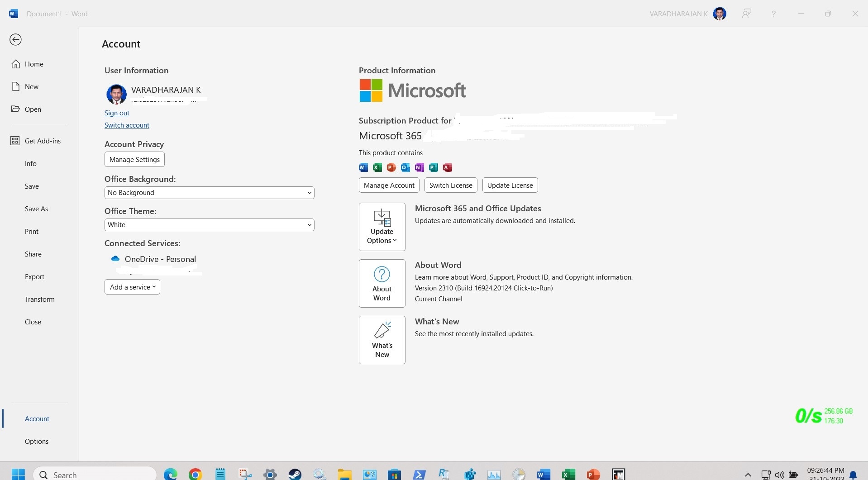Screen dimensions: 868x480
Task: Click the title bar account picture
Action: [720, 14]
